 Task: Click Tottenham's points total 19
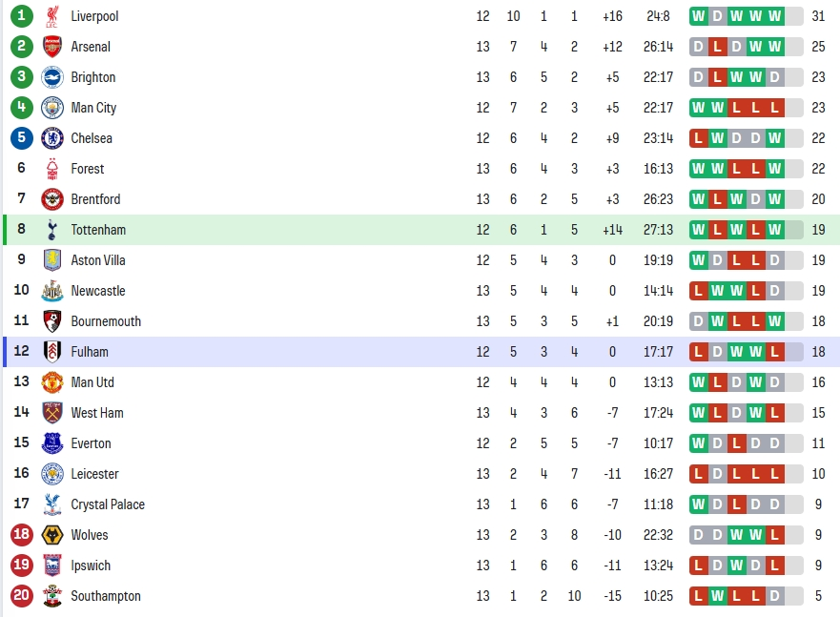click(x=818, y=230)
